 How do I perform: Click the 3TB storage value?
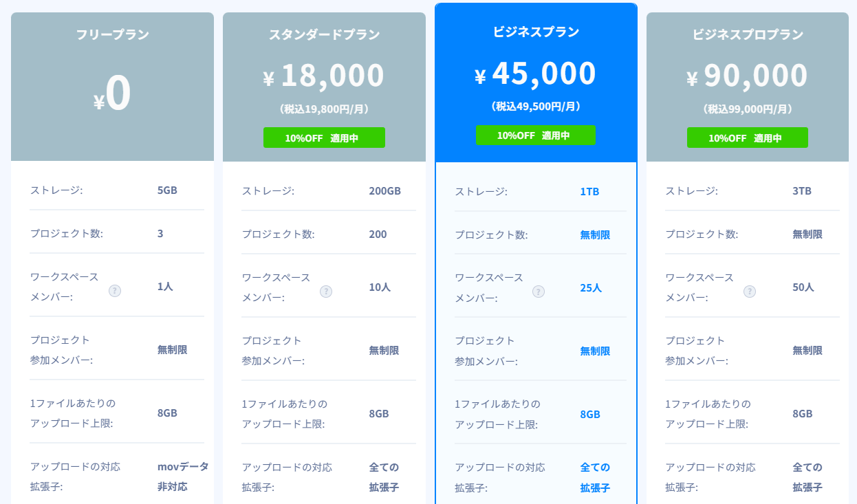[x=802, y=190]
